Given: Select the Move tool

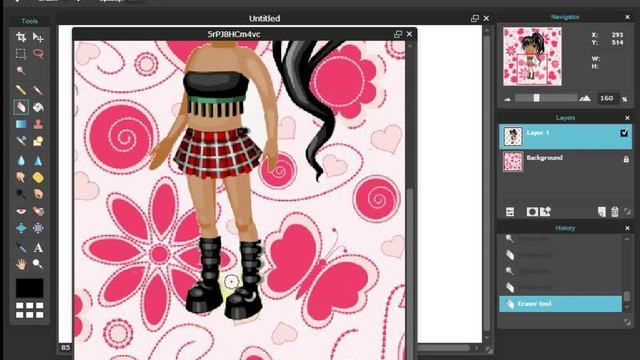Looking at the screenshot, I should pyautogui.click(x=38, y=37).
